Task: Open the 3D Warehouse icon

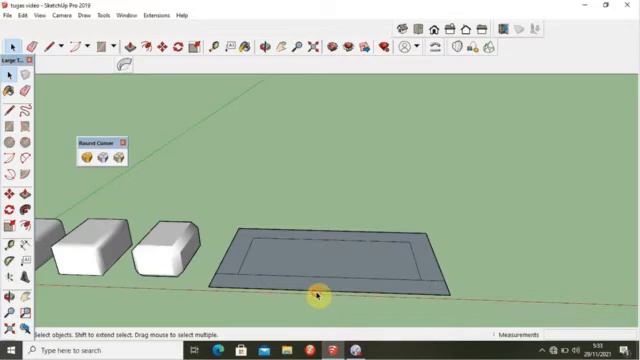Action: tap(332, 47)
